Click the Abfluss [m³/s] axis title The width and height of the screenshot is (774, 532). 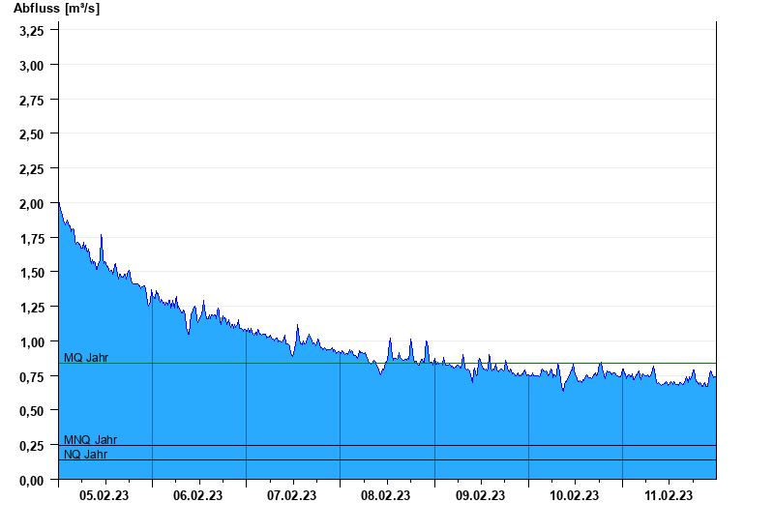pyautogui.click(x=57, y=9)
